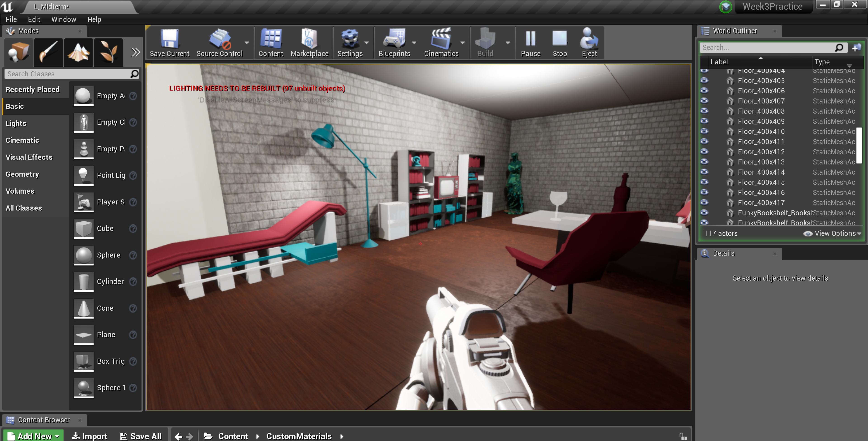Select the Foliage mode leaf icon
The width and height of the screenshot is (868, 441).
(x=108, y=52)
